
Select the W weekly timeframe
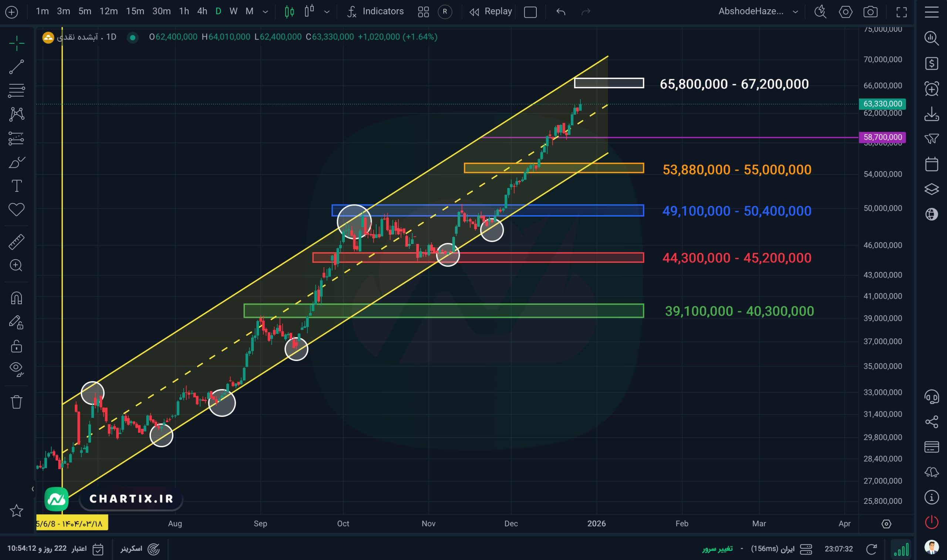[x=233, y=11]
